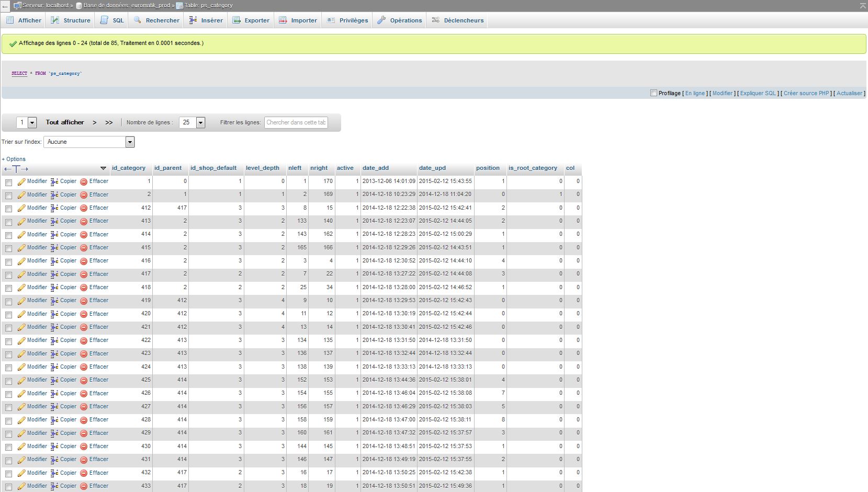Open the Afficher tab
868x492 pixels.
click(x=24, y=20)
